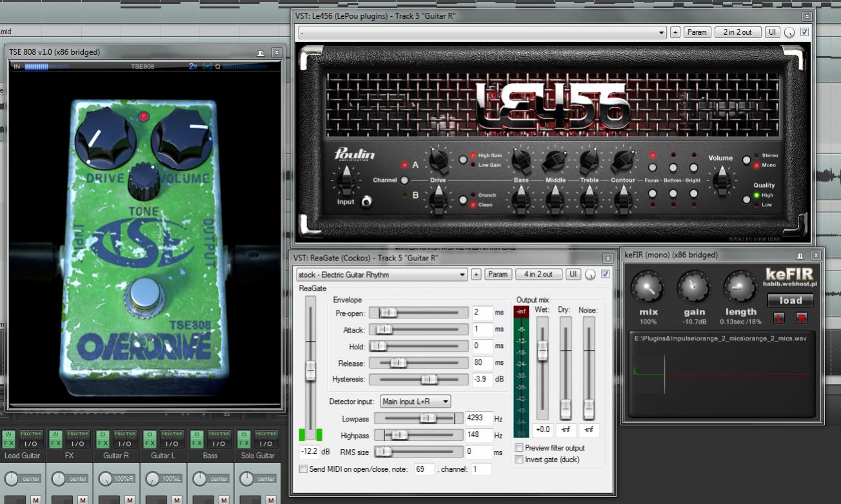The width and height of the screenshot is (841, 504).
Task: Mute the Solo Guitar track
Action: click(x=270, y=500)
